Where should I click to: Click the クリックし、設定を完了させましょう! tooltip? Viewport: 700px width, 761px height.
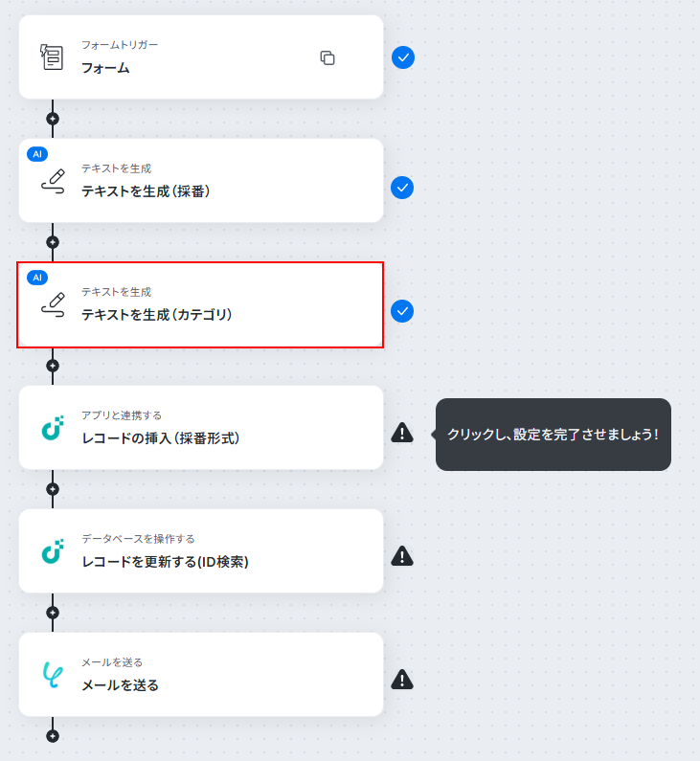553,435
